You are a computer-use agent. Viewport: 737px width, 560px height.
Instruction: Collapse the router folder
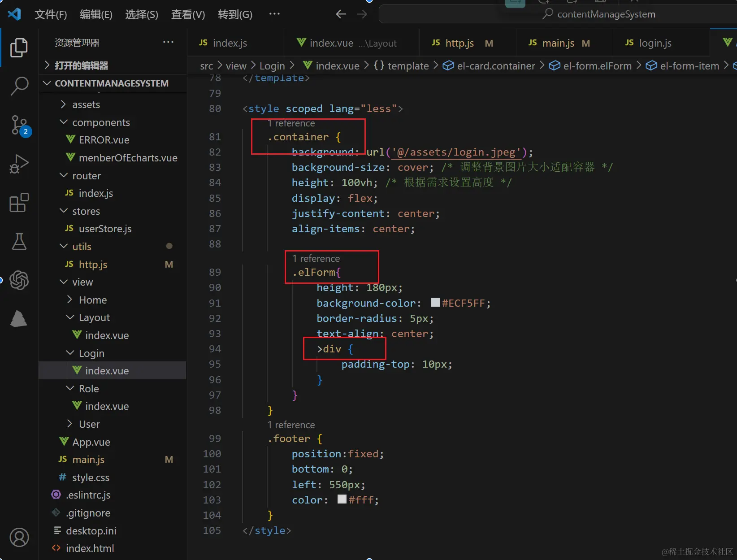[113, 176]
